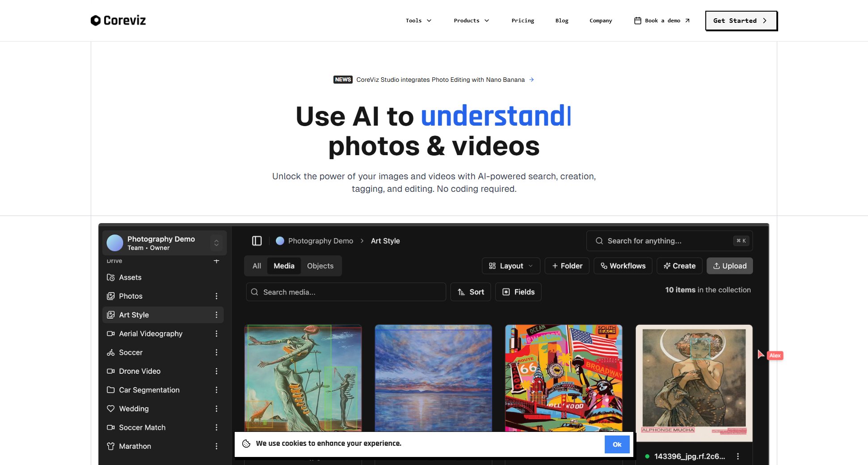
Task: Open the three-dot menu for Soccer
Action: coord(216,352)
